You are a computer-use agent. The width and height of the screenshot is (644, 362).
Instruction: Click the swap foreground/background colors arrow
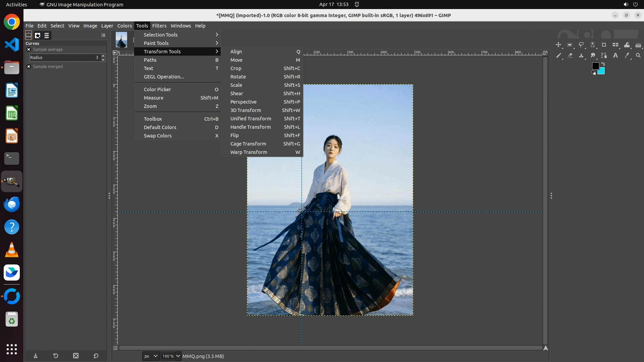pyautogui.click(x=603, y=64)
